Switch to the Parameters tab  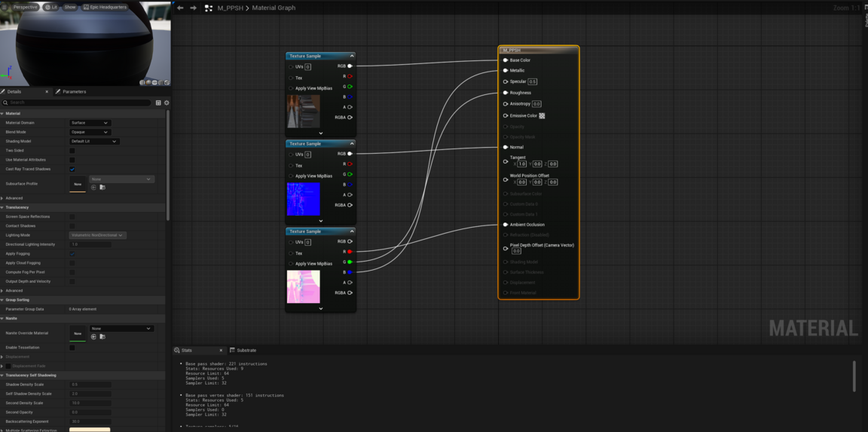click(x=74, y=92)
